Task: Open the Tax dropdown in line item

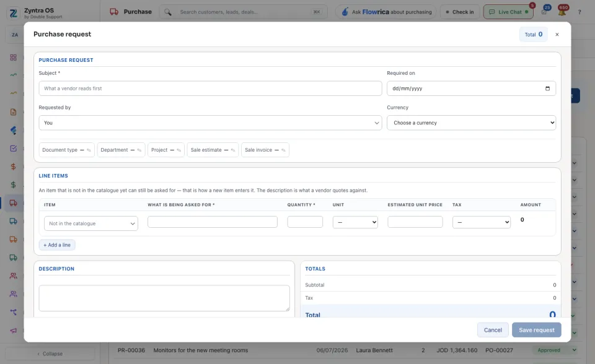Action: (x=482, y=222)
